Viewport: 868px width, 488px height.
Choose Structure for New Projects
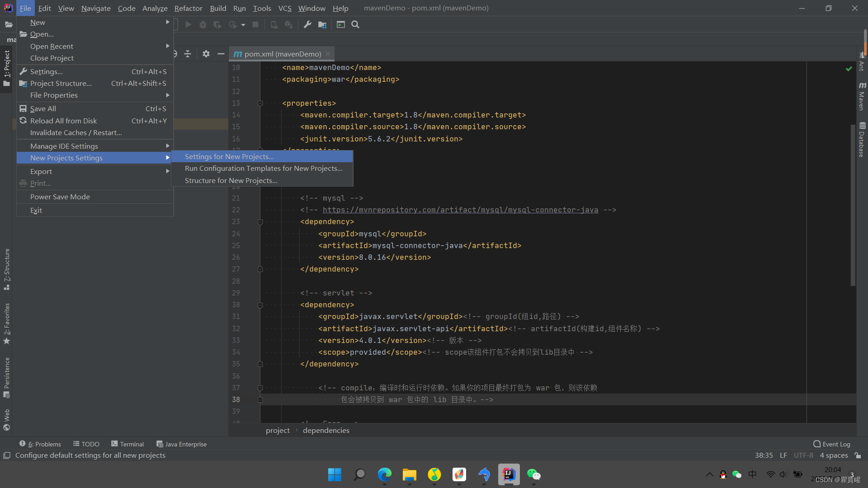[231, 181]
